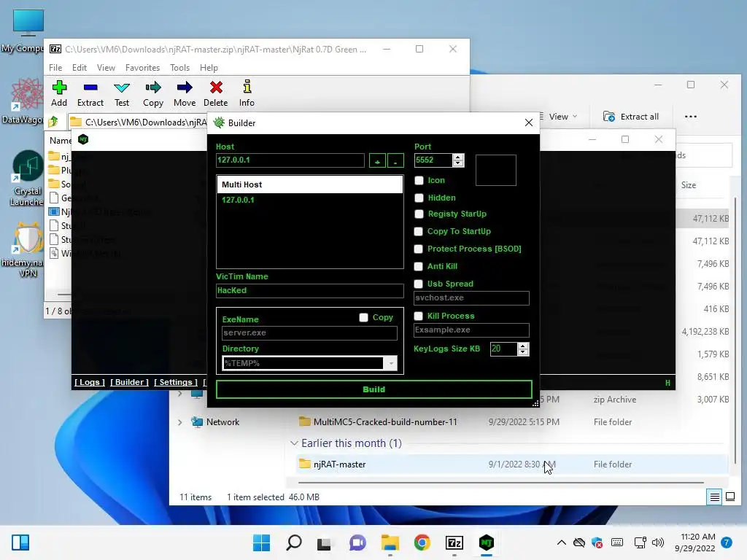Select the Crystal Launcher desktop shortcut
The image size is (747, 560).
tap(28, 179)
